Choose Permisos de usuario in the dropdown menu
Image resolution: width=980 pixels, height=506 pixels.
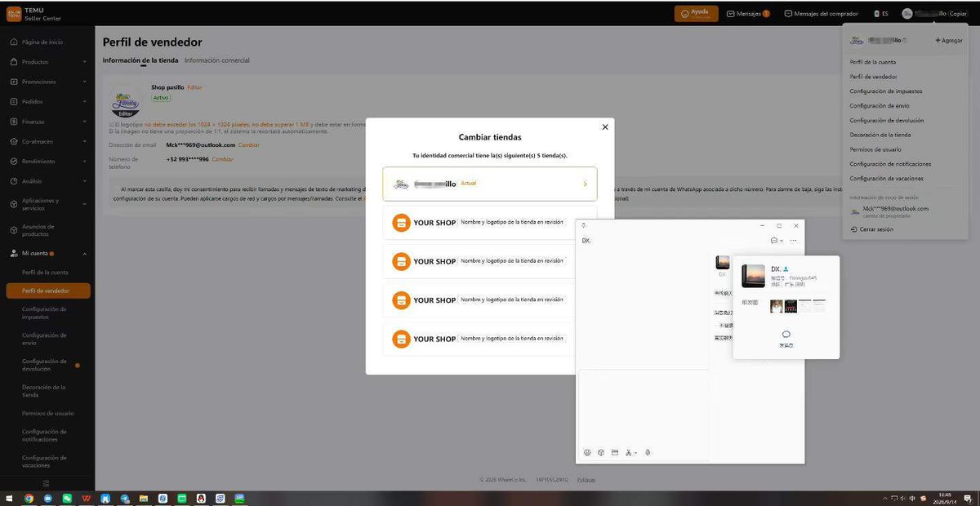(x=875, y=149)
